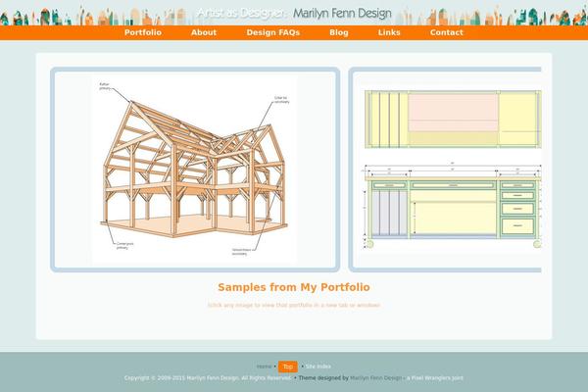588x392 pixels.
Task: Click the Samples from My Portfolio heading
Action: click(x=294, y=287)
